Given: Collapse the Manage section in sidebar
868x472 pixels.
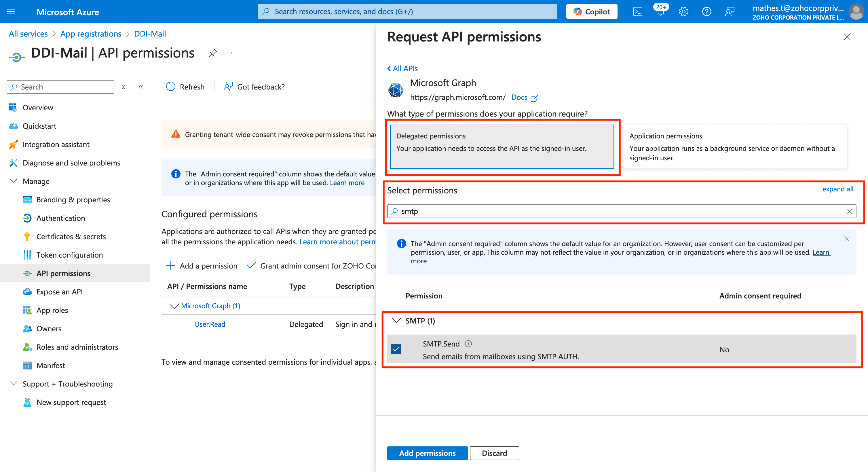Looking at the screenshot, I should 14,181.
